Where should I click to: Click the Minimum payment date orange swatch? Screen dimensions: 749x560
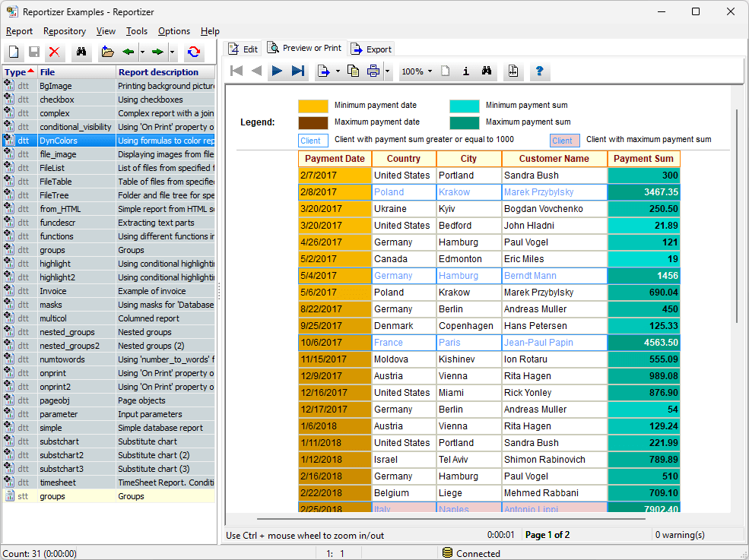313,106
